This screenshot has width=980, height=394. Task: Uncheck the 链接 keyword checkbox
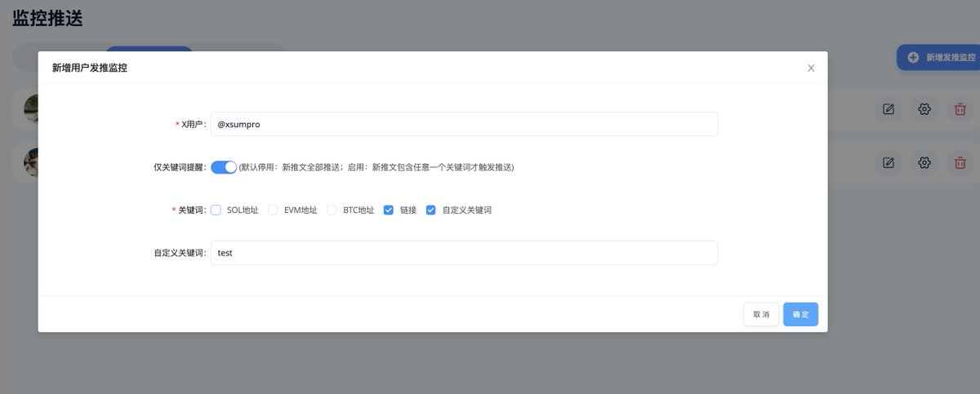[x=389, y=210]
